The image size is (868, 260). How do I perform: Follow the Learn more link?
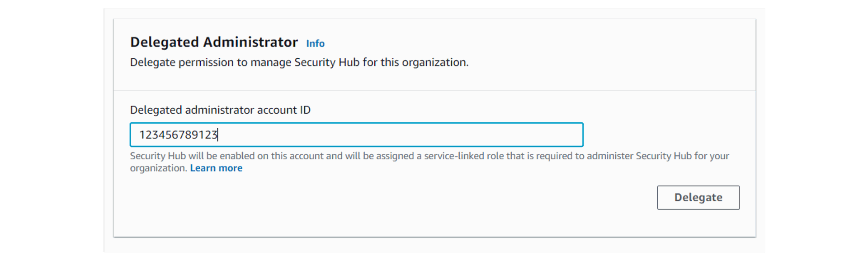click(x=216, y=168)
